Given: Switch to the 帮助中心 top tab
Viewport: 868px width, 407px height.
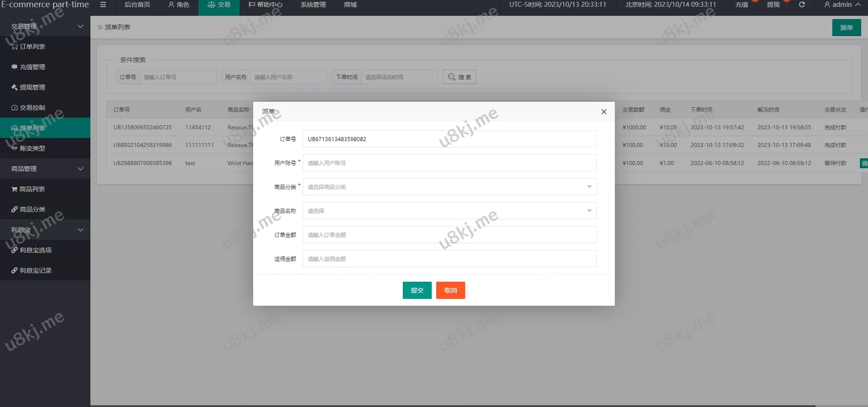Looking at the screenshot, I should coord(265,5).
